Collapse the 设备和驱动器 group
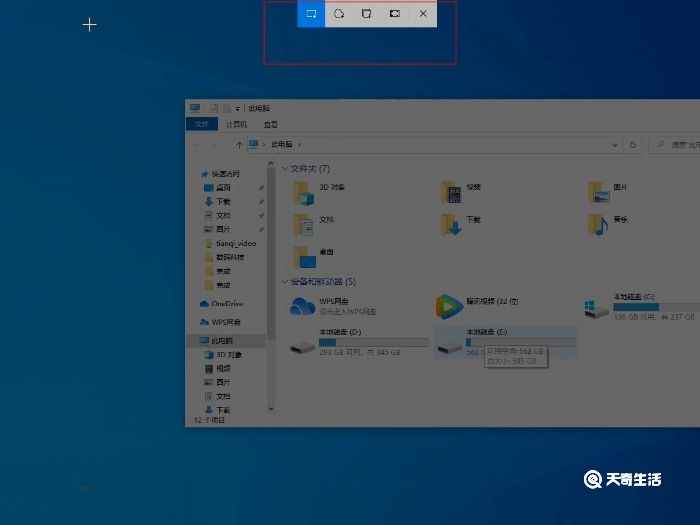700x525 pixels. 285,282
